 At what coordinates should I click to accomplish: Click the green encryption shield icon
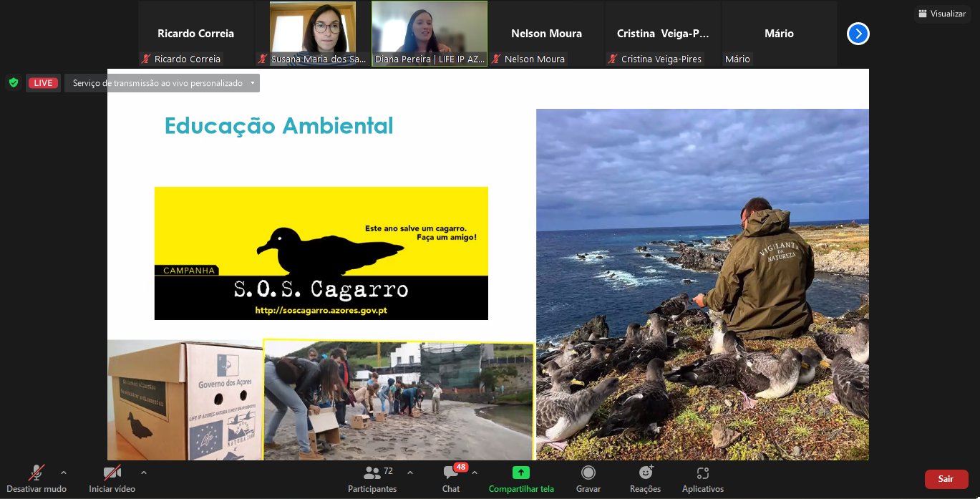pos(14,83)
